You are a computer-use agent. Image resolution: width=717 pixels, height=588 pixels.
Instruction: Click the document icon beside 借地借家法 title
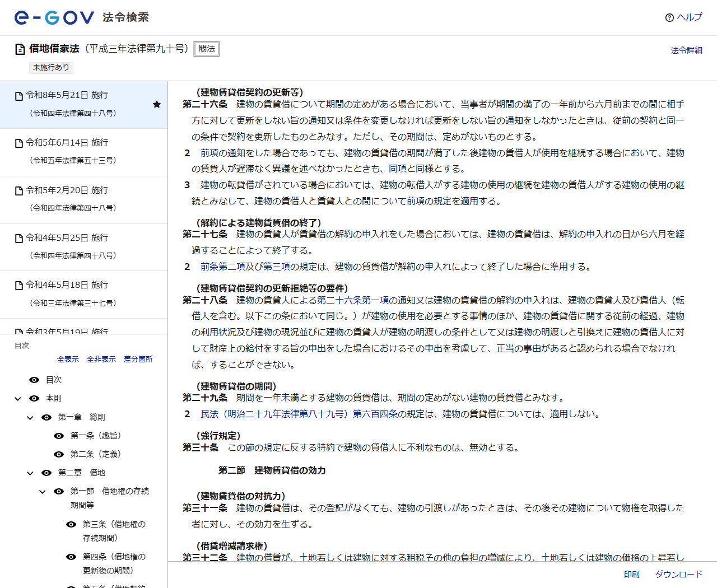pyautogui.click(x=20, y=49)
